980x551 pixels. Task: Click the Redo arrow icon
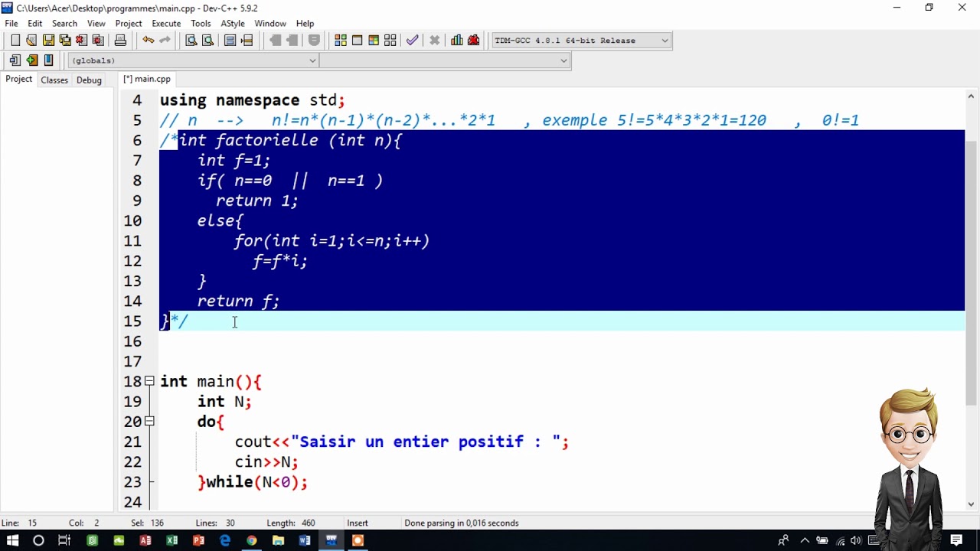click(165, 41)
